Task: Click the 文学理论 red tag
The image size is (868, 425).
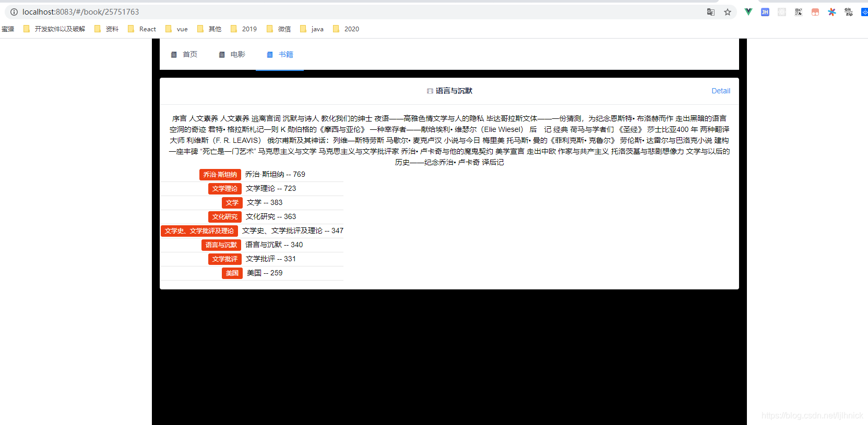Action: [x=225, y=189]
